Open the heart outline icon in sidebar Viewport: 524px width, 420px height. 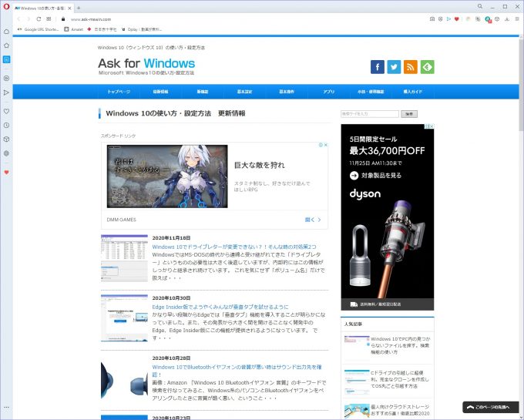(6, 111)
